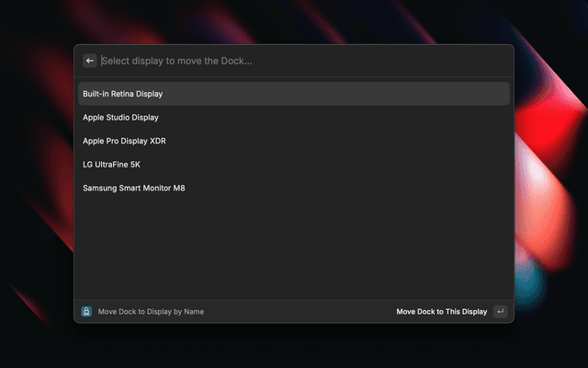This screenshot has height=368, width=588.
Task: Click empty area below the display list
Action: click(x=294, y=248)
